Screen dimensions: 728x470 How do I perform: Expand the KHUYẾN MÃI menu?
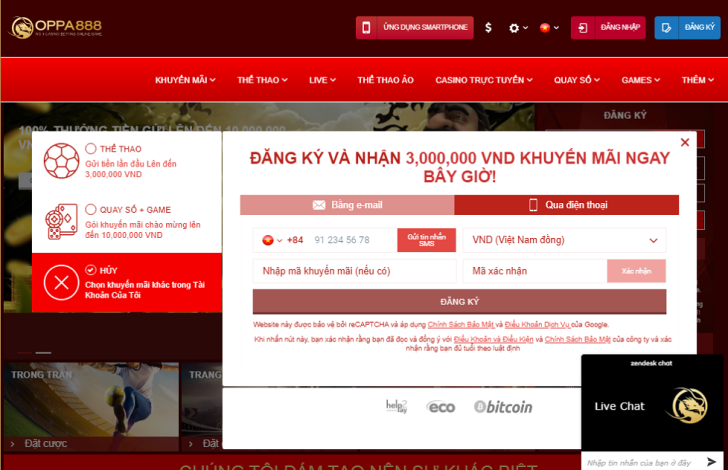(185, 80)
